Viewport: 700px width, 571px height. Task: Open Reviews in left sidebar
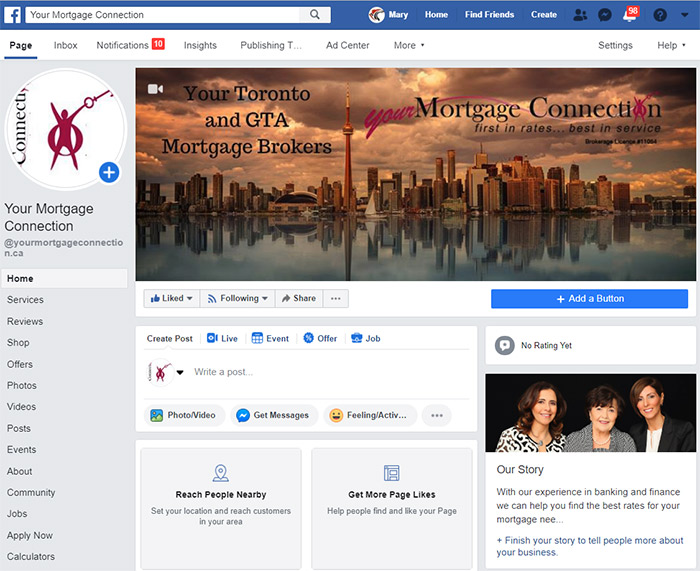[x=25, y=321]
